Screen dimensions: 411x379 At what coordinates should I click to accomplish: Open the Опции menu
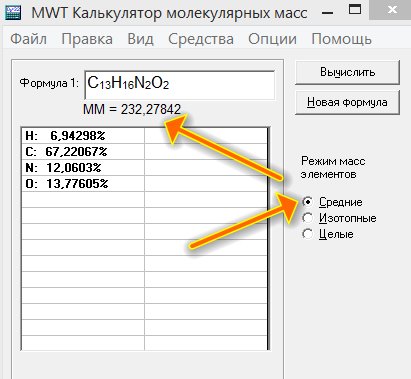click(272, 39)
